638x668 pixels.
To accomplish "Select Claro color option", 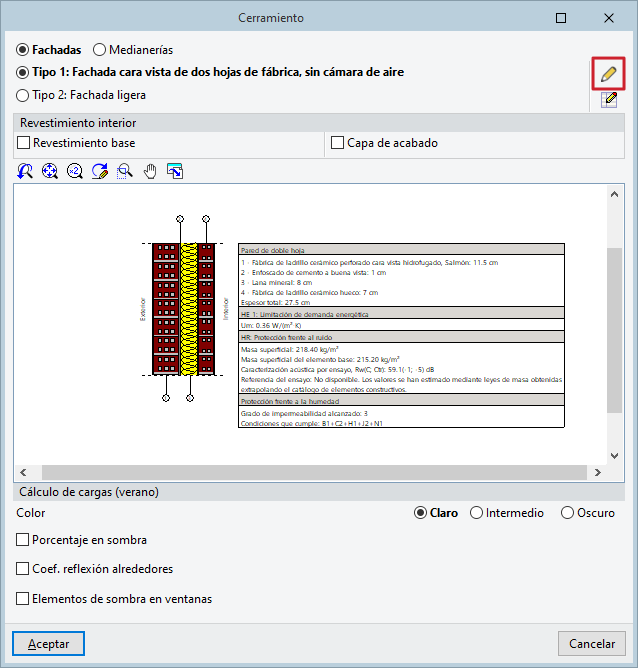I will (x=436, y=513).
